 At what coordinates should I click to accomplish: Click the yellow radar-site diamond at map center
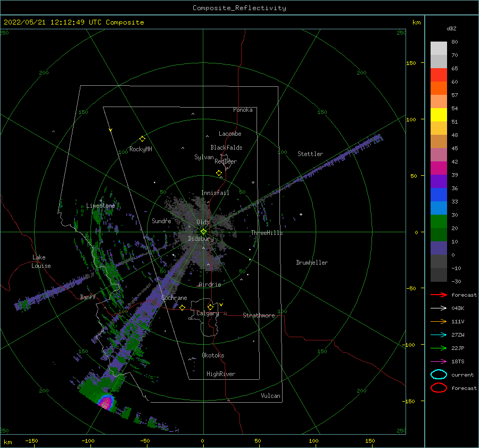[203, 232]
